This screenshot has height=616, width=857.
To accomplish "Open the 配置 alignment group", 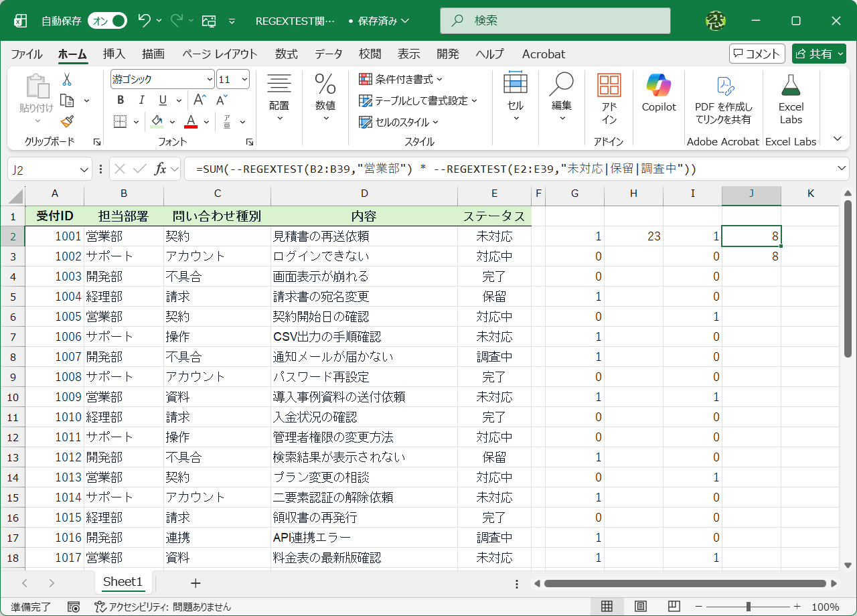I will point(279,98).
